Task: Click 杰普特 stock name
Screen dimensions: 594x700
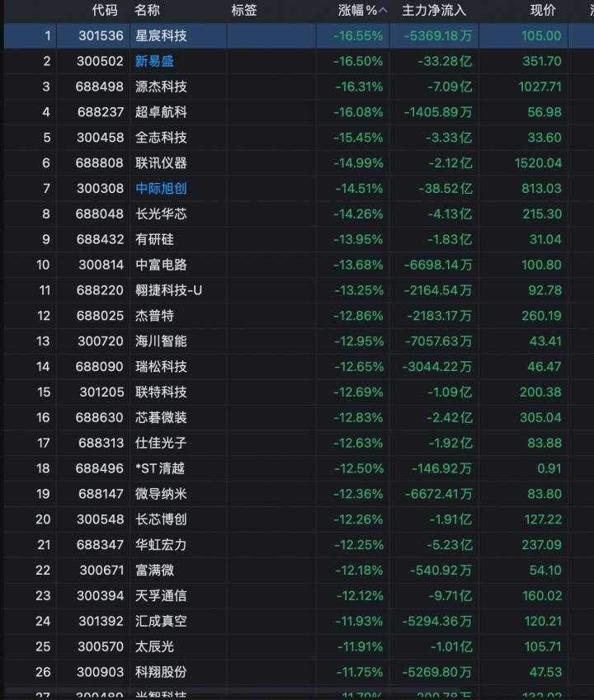Action: coord(154,316)
